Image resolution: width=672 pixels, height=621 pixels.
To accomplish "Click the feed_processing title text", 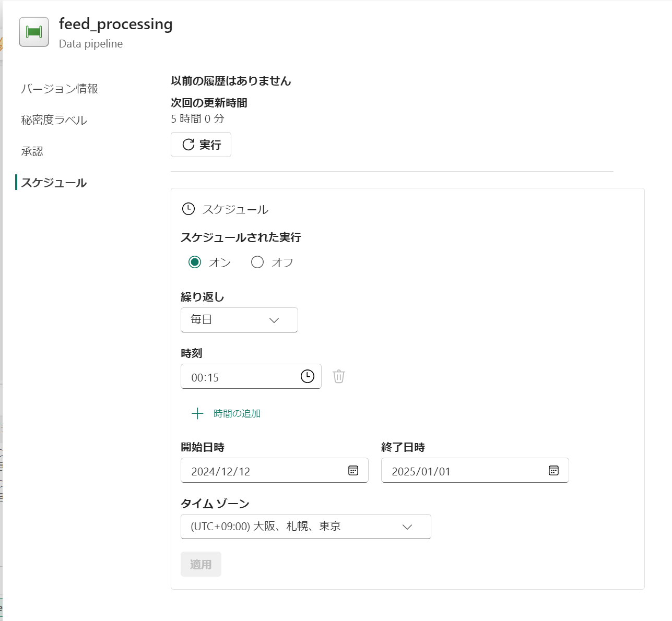I will 116,25.
